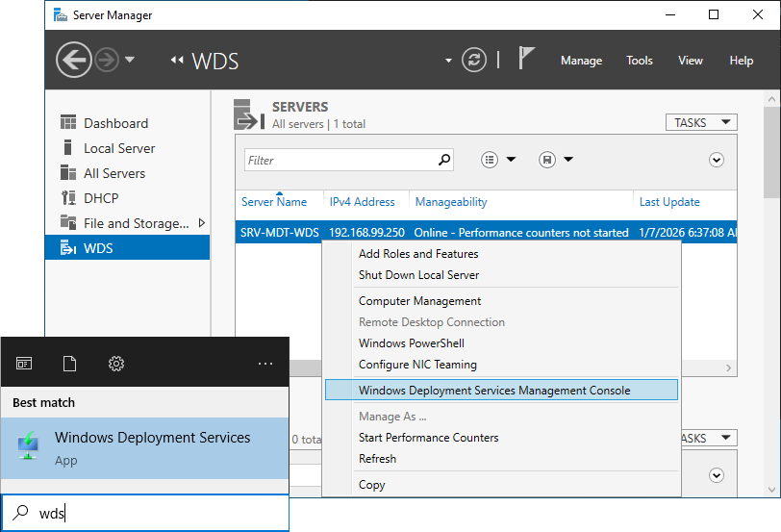Screen dimensions: 781x532
Task: Sort by Server Name column
Action: click(x=274, y=202)
